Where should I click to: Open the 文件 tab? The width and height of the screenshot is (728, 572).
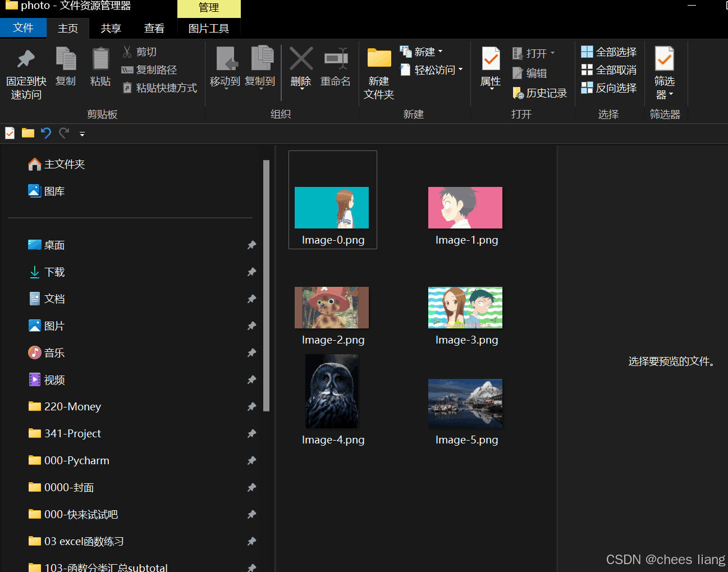tap(23, 28)
